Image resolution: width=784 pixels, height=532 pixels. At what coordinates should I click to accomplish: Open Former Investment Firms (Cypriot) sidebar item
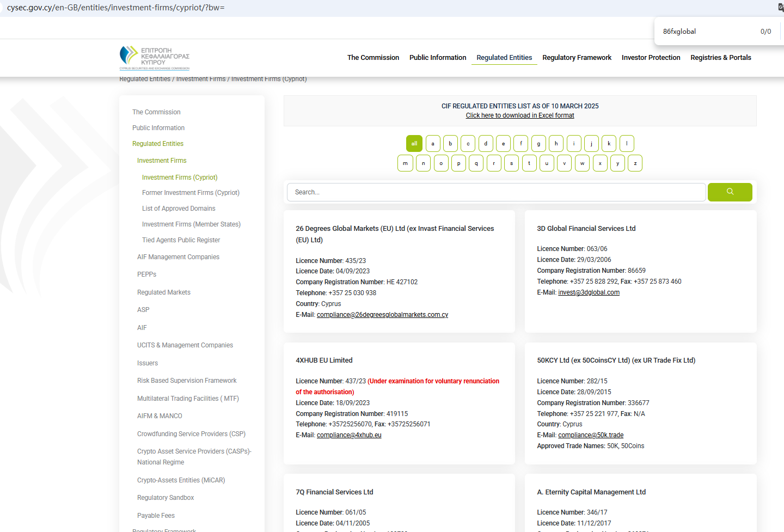pyautogui.click(x=191, y=193)
